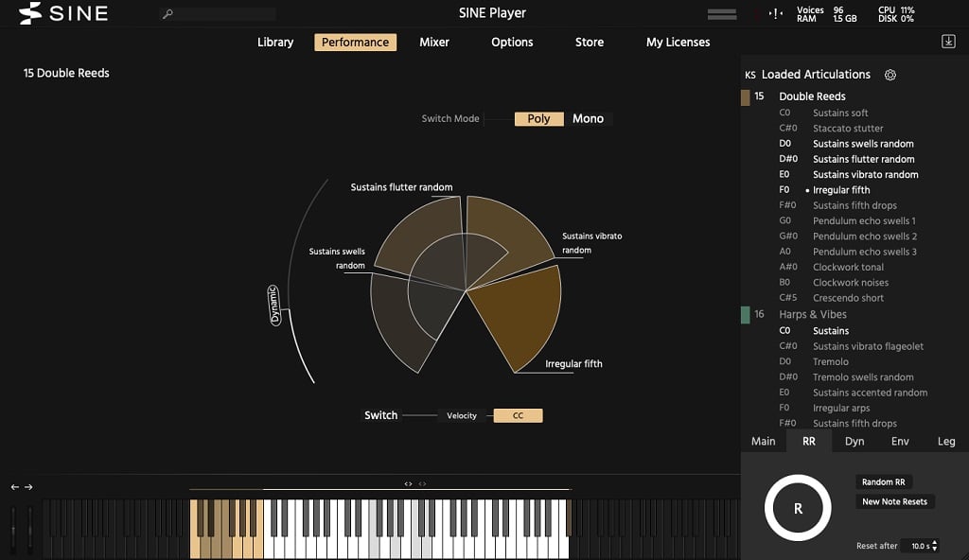Screen dimensions: 969x560
Task: Set Switch Mode to Mono
Action: pos(588,118)
